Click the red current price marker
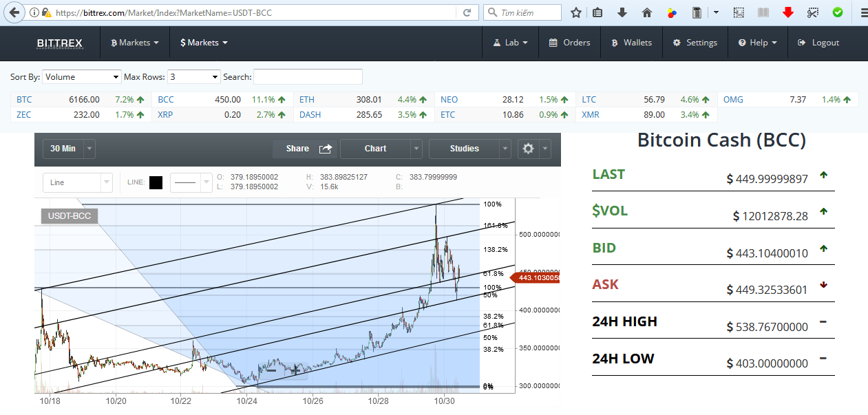868x415 pixels. coord(536,277)
